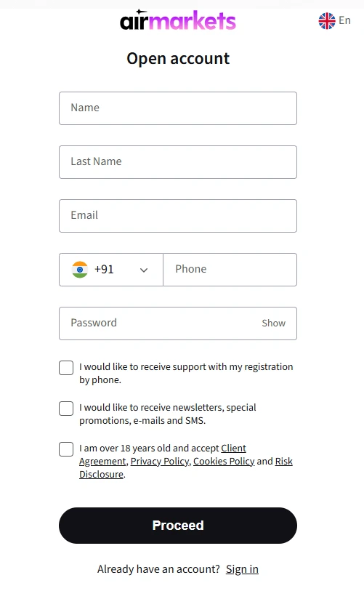364x591 pixels.
Task: Open the Client Agreement link
Action: (x=163, y=454)
